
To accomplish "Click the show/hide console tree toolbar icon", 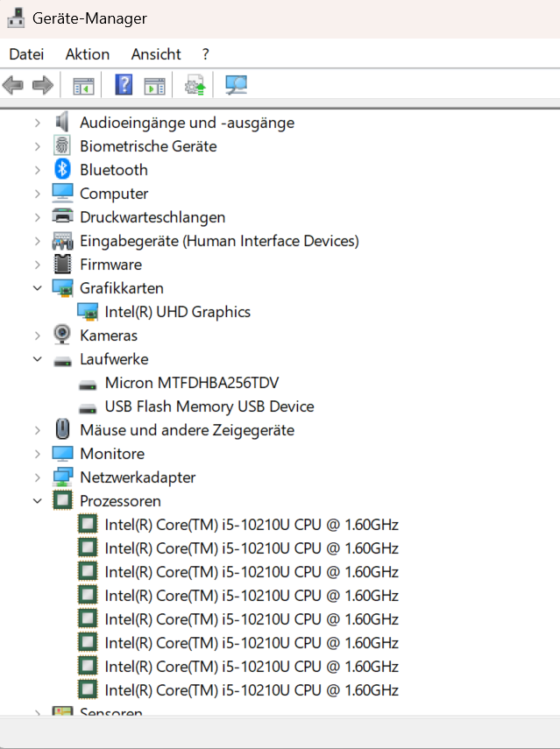I will (x=83, y=86).
